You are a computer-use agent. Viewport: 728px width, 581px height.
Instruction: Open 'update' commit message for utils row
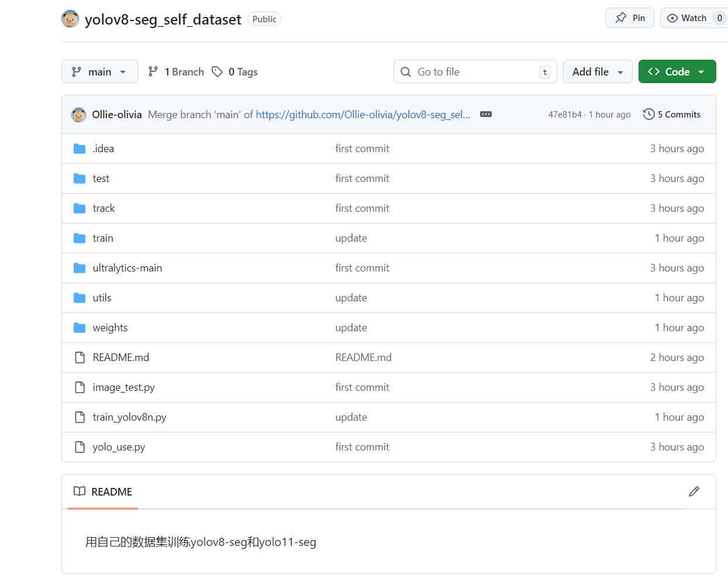[x=351, y=298]
